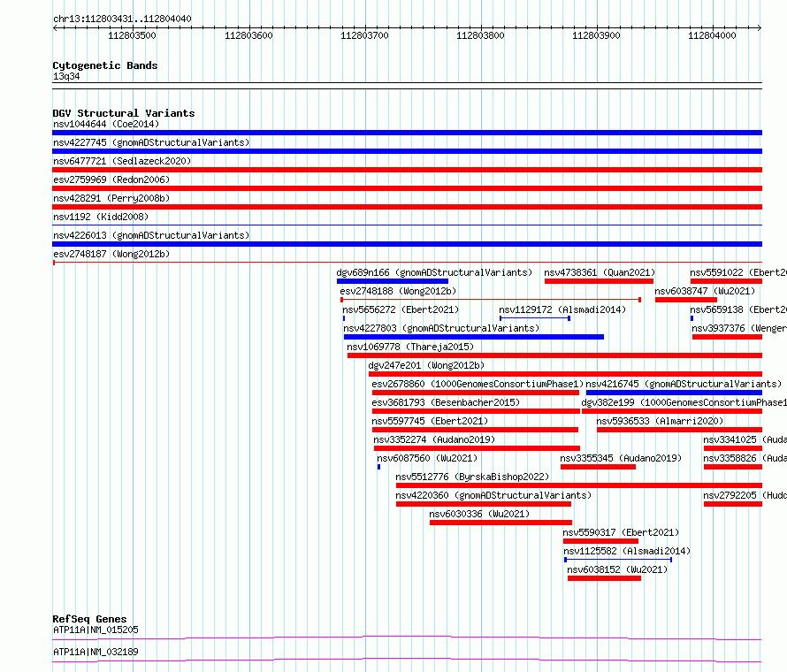Open nsv5597745 (Ebert2021) label
Viewport: 787px width, 672px height.
coord(430,421)
